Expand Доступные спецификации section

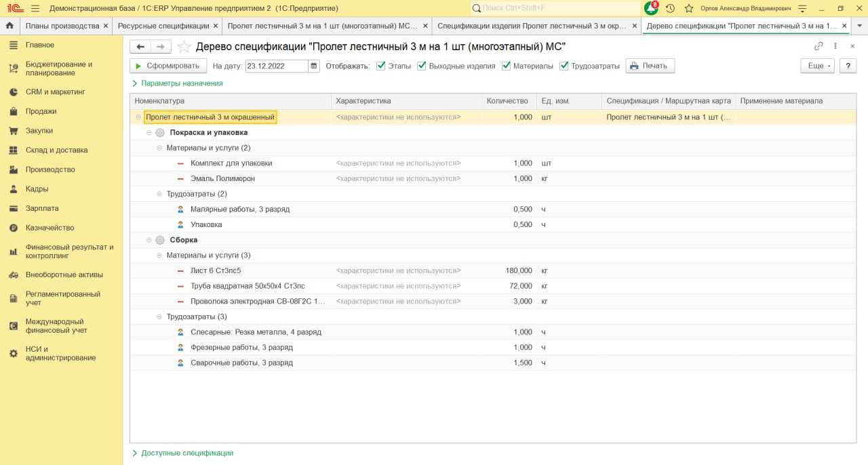coord(186,453)
